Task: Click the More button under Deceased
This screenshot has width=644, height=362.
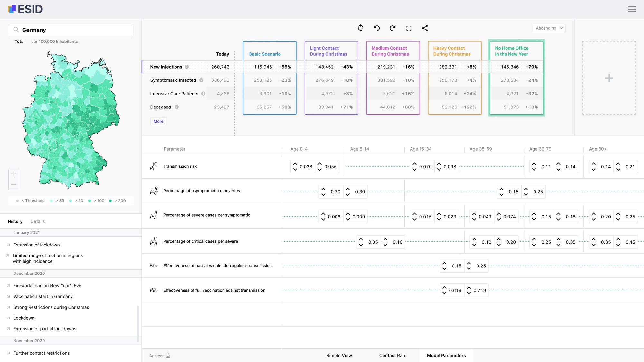Action: (x=158, y=121)
